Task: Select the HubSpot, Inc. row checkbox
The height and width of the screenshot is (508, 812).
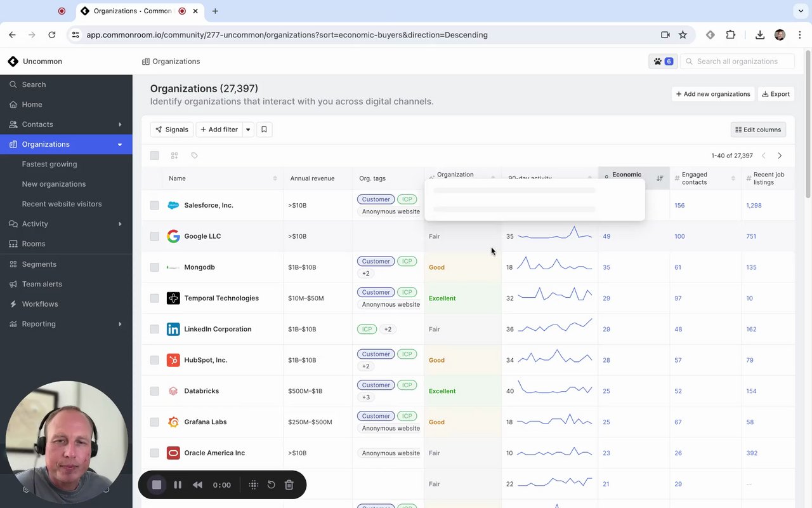Action: 154,360
